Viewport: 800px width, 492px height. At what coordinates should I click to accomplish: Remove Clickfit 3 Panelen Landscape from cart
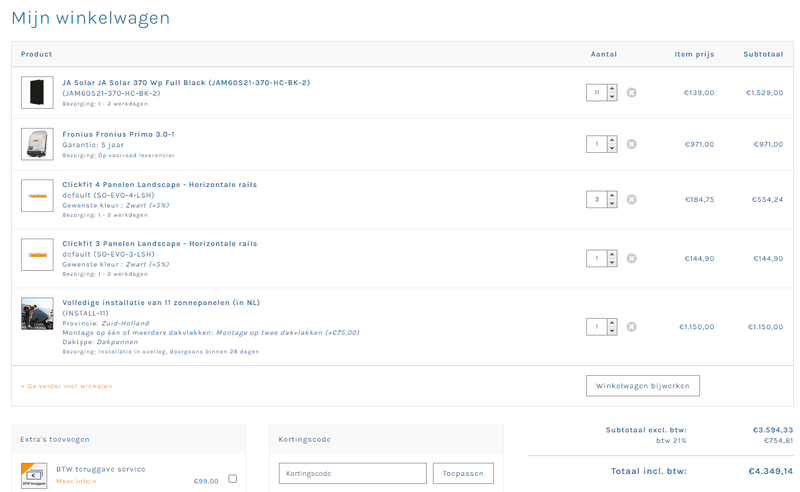pyautogui.click(x=632, y=258)
